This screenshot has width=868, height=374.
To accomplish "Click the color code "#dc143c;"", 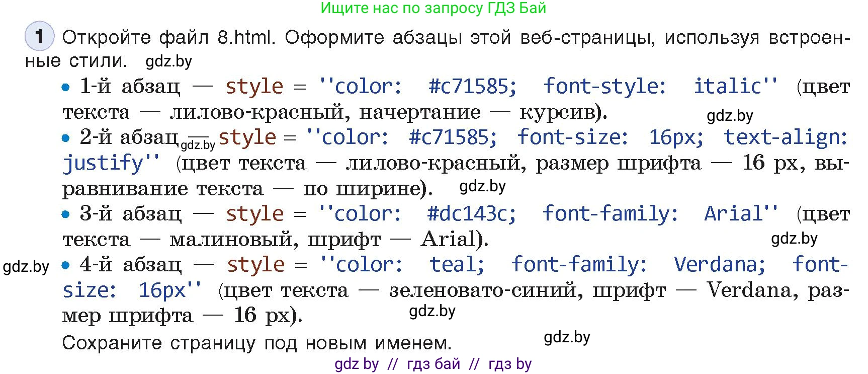I will [472, 214].
